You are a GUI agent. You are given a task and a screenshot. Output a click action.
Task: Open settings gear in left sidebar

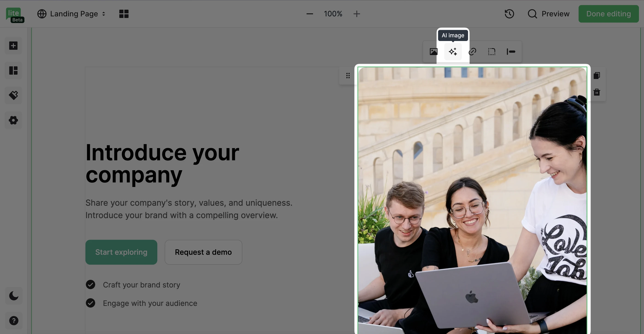[14, 120]
